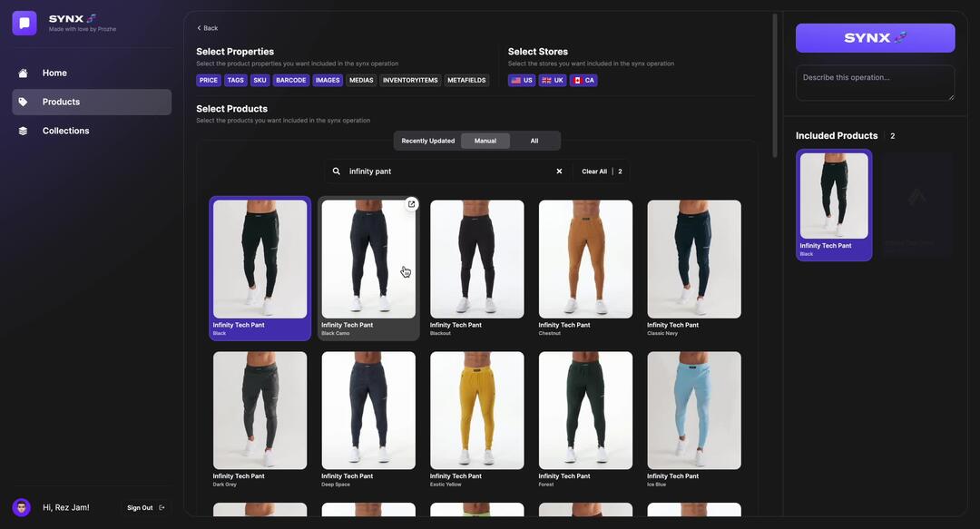Select the Infinity Tech Pant Black Camo card
The height and width of the screenshot is (529, 980).
[368, 269]
